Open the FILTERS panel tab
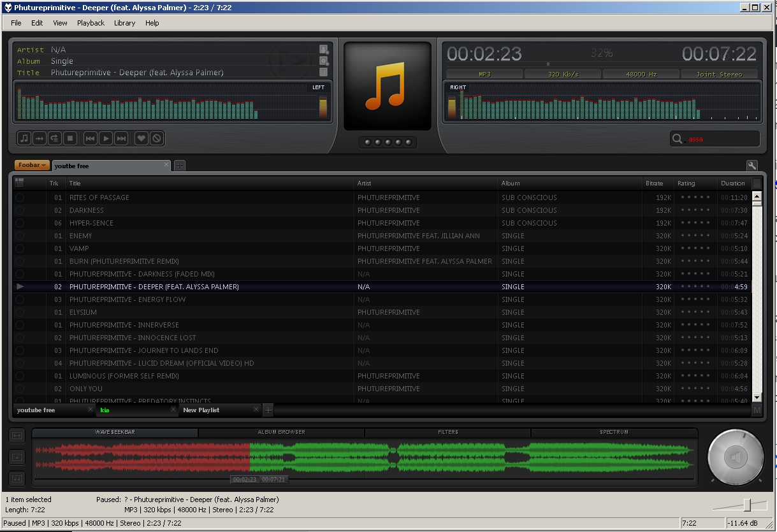The height and width of the screenshot is (532, 777). click(447, 432)
